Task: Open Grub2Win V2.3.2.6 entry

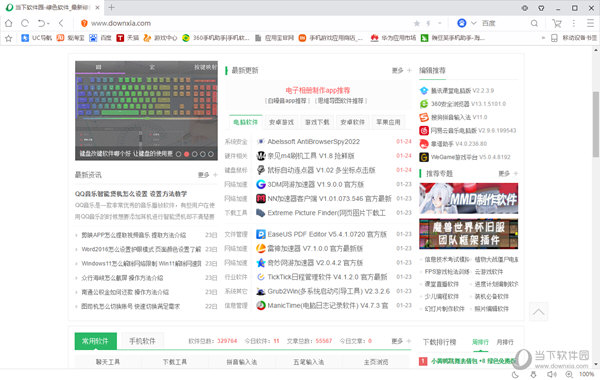Action: 329,292
